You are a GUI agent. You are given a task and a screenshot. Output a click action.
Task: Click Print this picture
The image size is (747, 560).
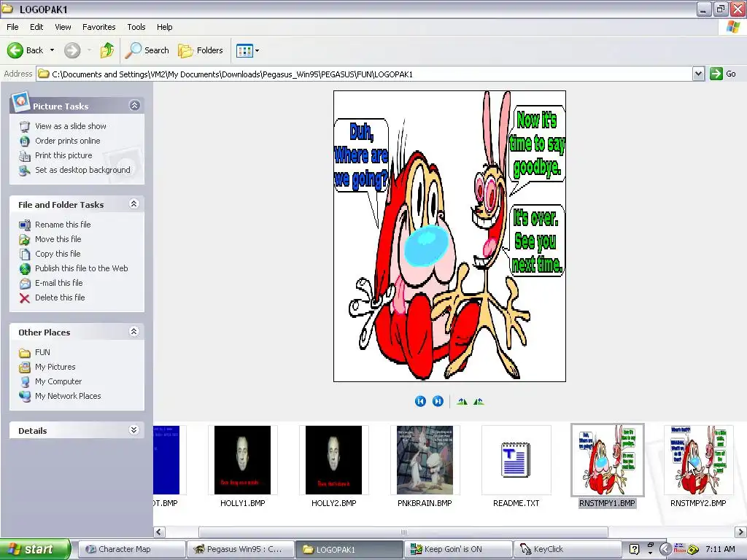click(x=63, y=155)
